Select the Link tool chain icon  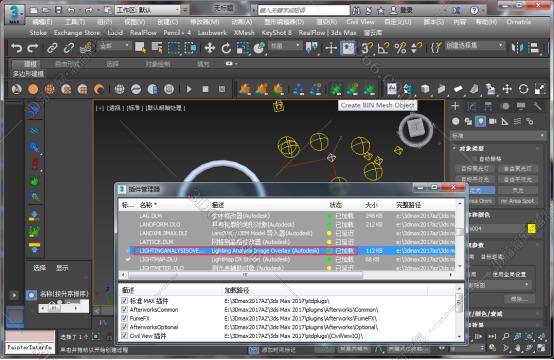pos(52,48)
